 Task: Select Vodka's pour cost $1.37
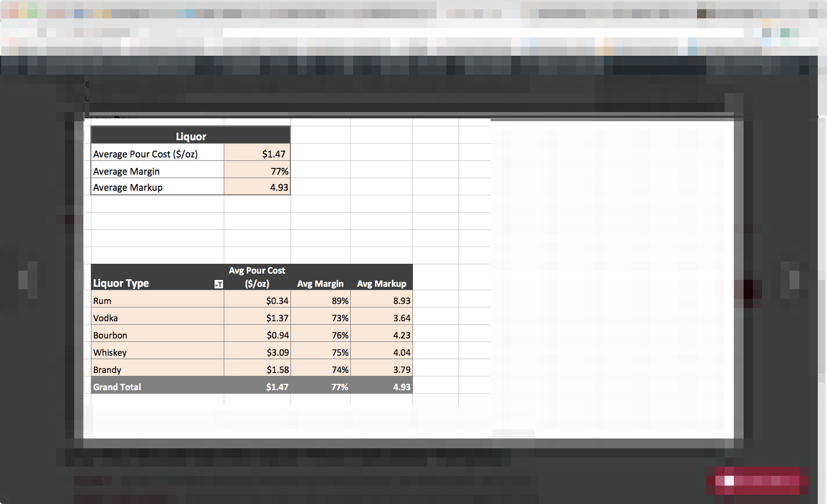pyautogui.click(x=257, y=316)
